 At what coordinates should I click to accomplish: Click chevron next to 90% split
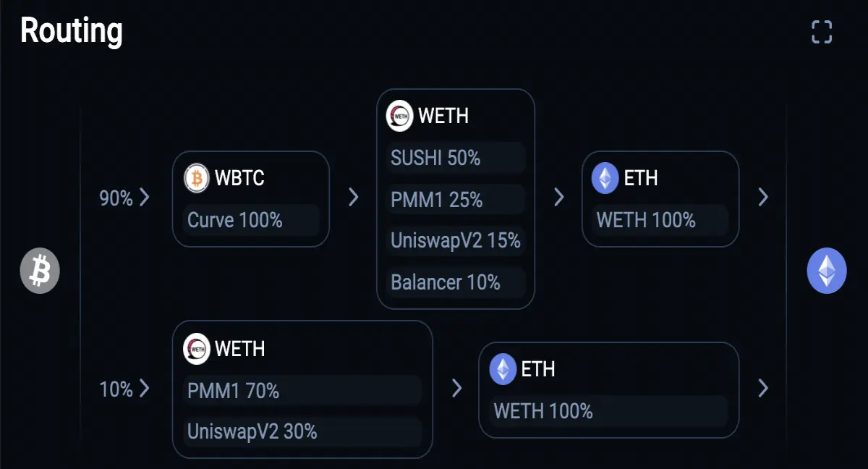(x=144, y=198)
